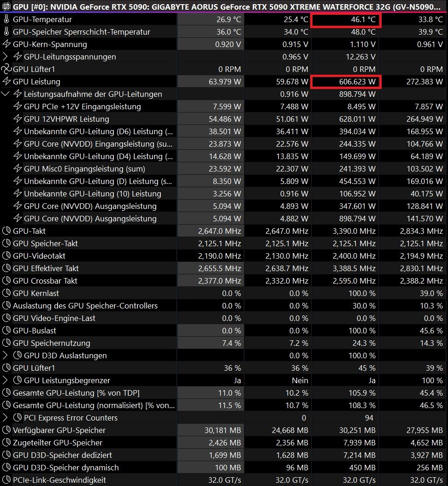Click lightning icon beside Unbekannte GPU-Leitung (10) Leistung
The height and width of the screenshot is (486, 448).
pos(18,193)
